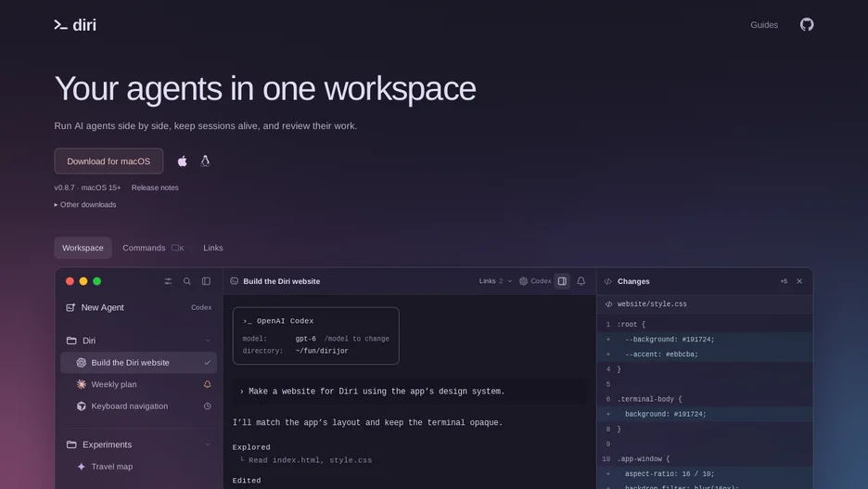
Task: Select the Linux penguin platform icon
Action: click(x=205, y=161)
